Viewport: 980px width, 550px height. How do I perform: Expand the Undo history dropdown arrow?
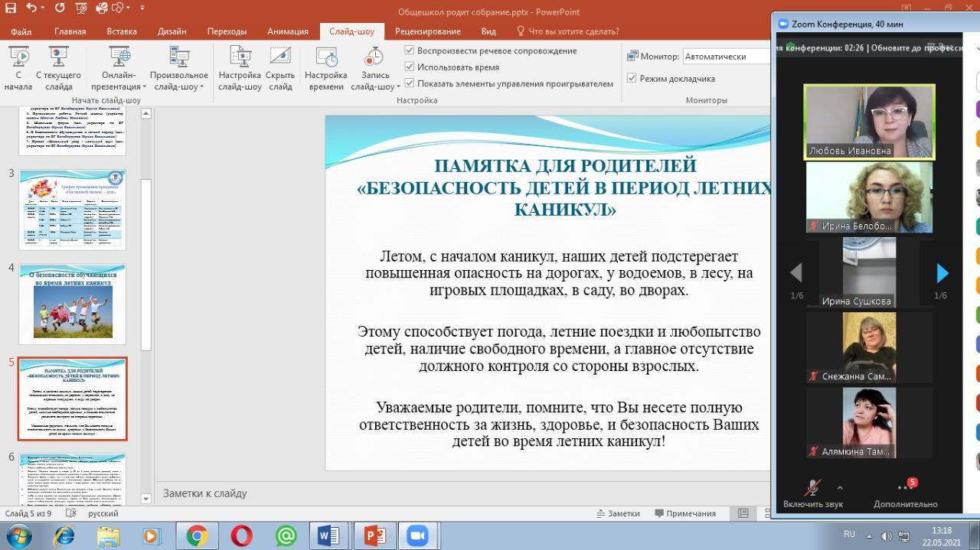(x=42, y=9)
